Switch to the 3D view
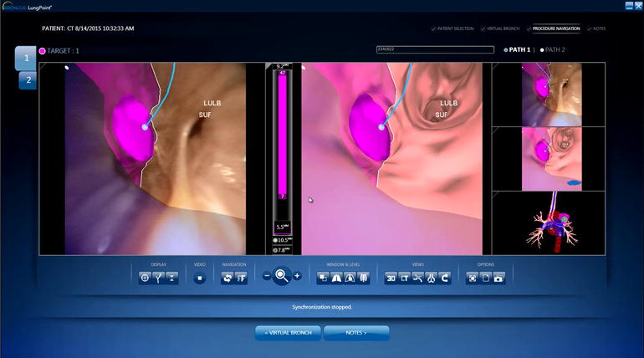This screenshot has width=644, height=358. (391, 278)
